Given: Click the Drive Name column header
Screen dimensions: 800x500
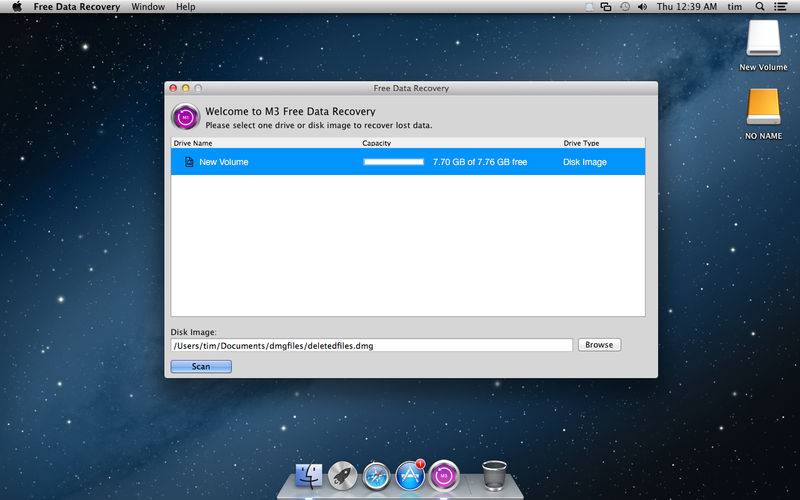Looking at the screenshot, I should click(193, 143).
